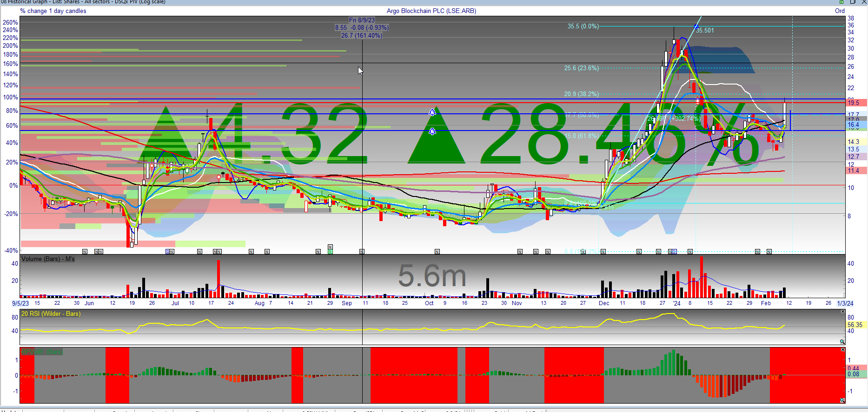This screenshot has height=412, width=868.
Task: Select the lower alert bell icon
Action: [432, 131]
